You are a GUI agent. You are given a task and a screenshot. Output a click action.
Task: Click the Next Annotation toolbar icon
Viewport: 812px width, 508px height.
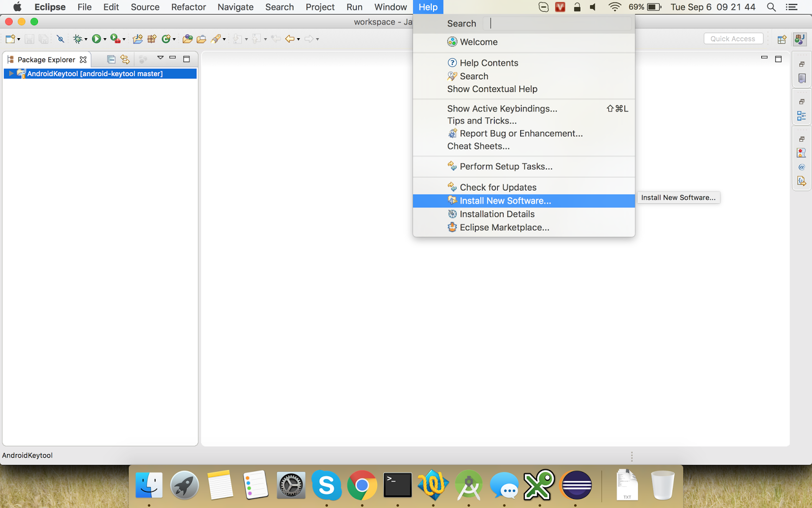[x=237, y=39]
